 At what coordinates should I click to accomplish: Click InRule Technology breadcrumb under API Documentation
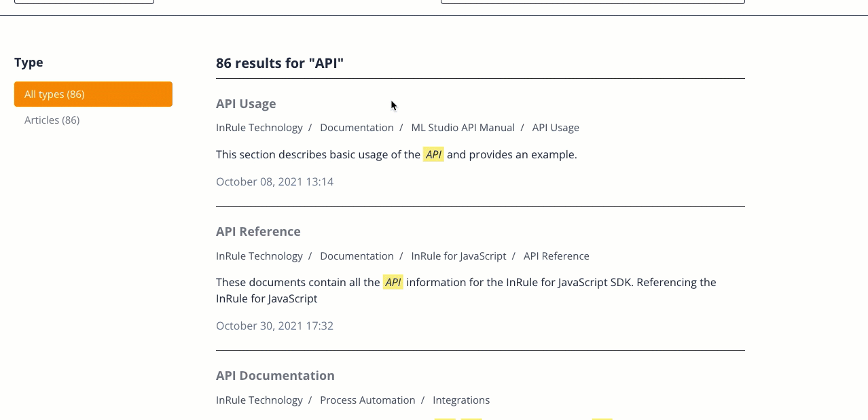pyautogui.click(x=259, y=400)
